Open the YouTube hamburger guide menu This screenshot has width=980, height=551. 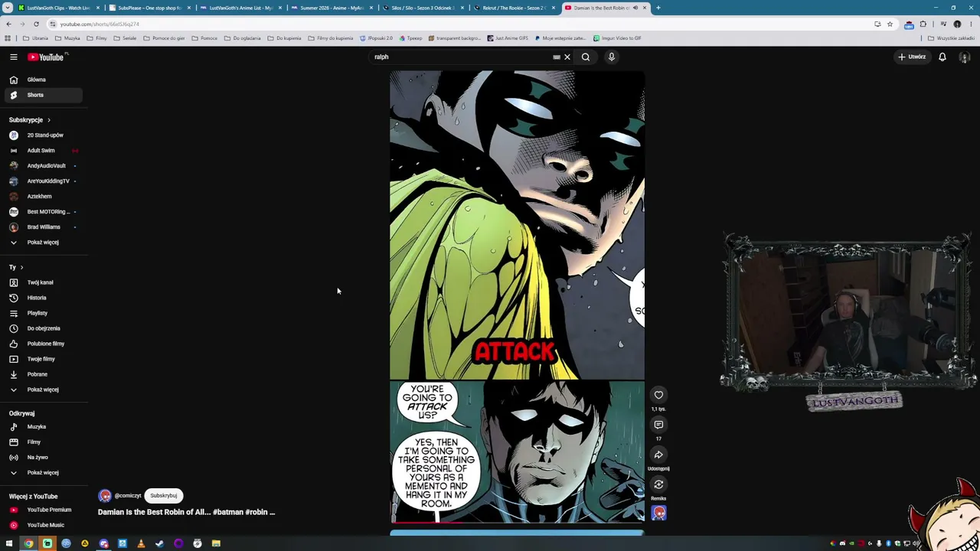[x=14, y=57]
